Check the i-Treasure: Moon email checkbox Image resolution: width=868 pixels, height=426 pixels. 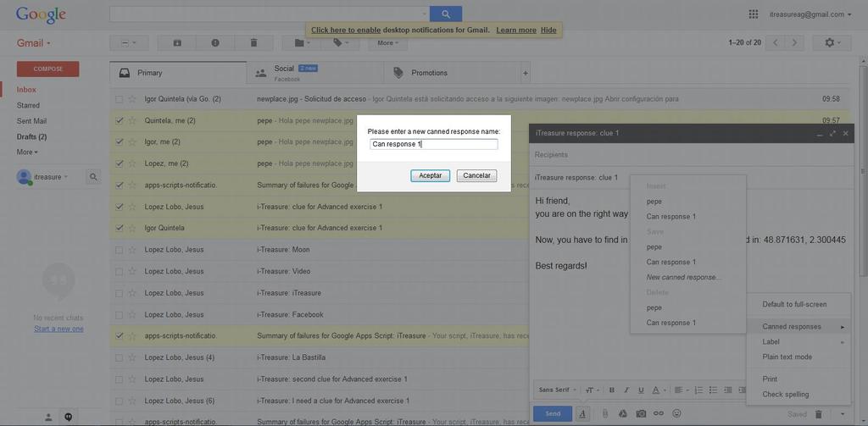(x=119, y=250)
